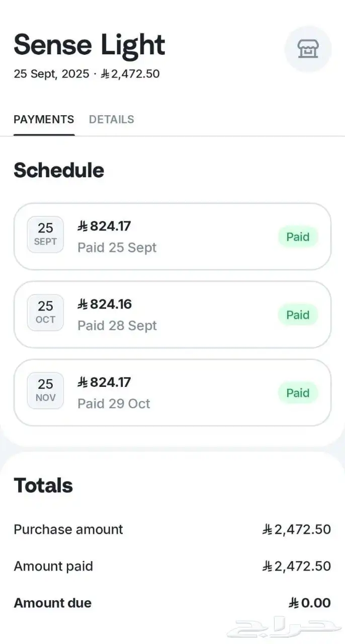Select the Amount due value 0.00
345x644 pixels.
[310, 603]
